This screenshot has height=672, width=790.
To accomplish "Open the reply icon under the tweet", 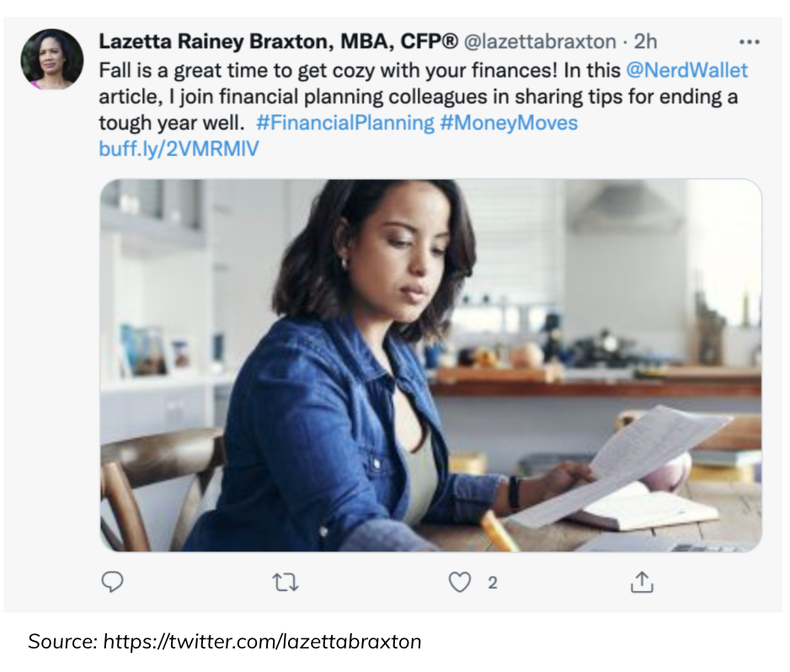I will [x=112, y=582].
